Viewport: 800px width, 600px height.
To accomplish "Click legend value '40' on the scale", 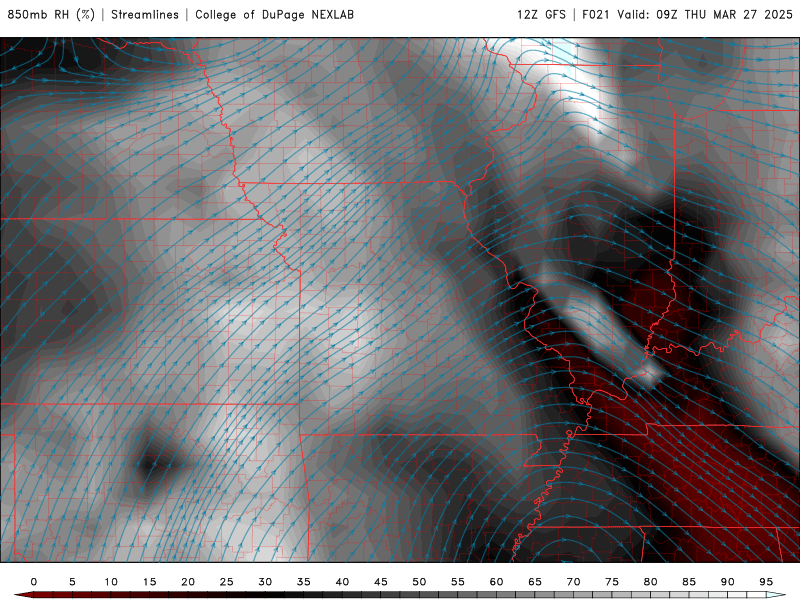I will [x=342, y=582].
